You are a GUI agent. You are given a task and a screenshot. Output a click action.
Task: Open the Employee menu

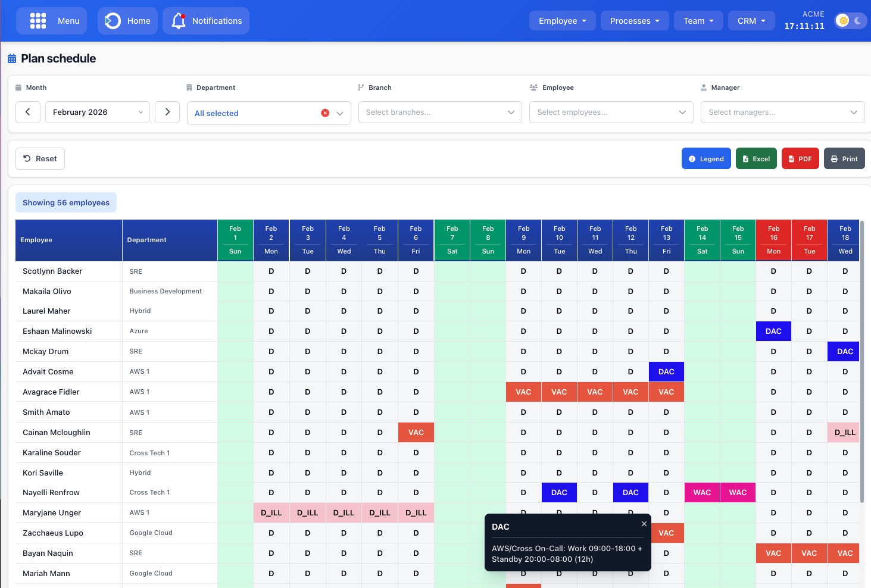coord(562,20)
